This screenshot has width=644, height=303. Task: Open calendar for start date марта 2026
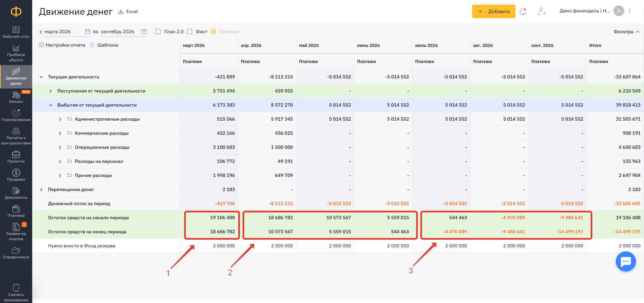(x=88, y=32)
